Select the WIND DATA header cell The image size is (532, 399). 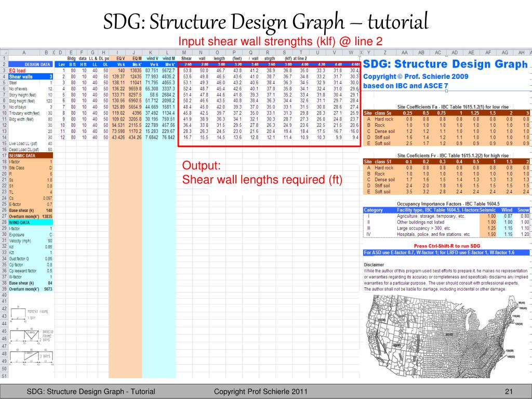click(31, 222)
